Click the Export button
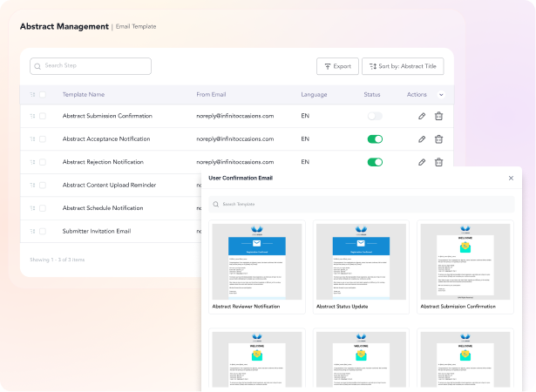This screenshot has height=392, width=536. click(x=337, y=66)
